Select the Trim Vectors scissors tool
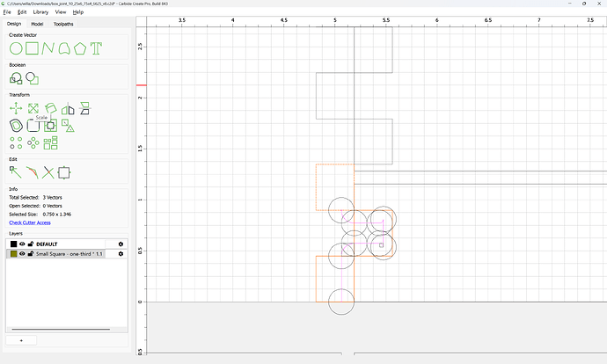The height and width of the screenshot is (364, 607). point(48,172)
